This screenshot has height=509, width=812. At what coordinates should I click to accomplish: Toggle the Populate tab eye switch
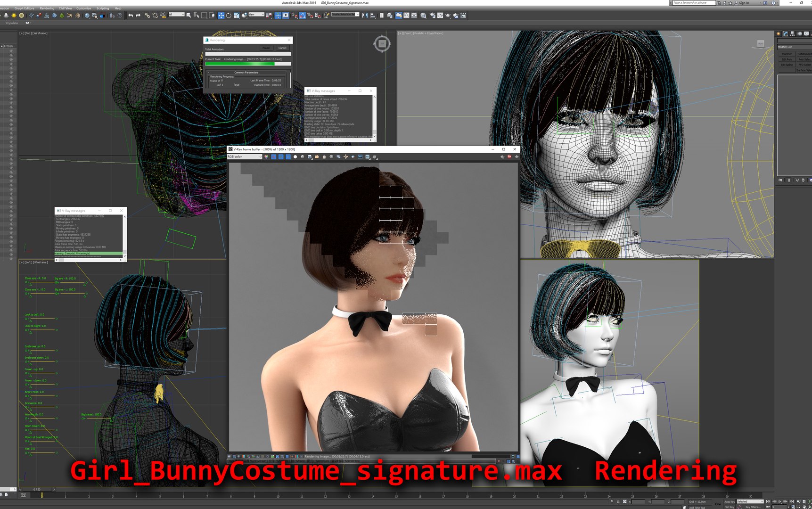pos(27,23)
